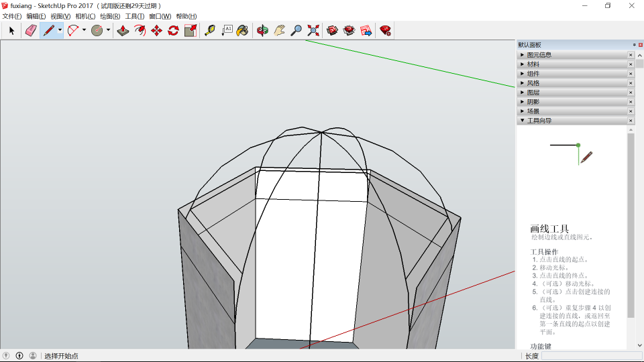Image resolution: width=644 pixels, height=362 pixels.
Task: Expand the 材料 panel
Action: [533, 64]
